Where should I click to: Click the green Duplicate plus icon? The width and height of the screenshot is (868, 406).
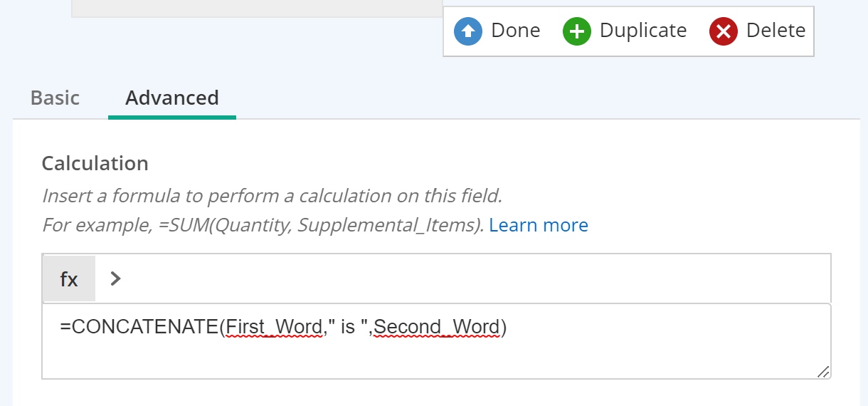click(x=577, y=31)
